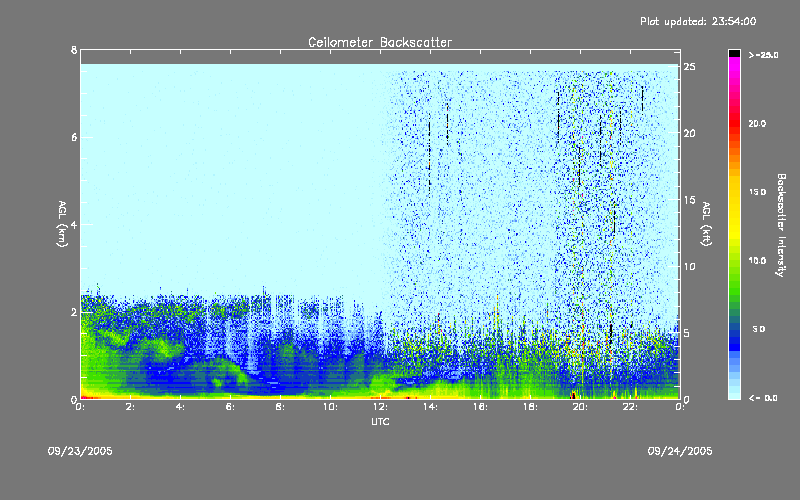Viewport: 800px width, 500px height.
Task: Click the colorbar tick label 15.0
Action: point(757,192)
